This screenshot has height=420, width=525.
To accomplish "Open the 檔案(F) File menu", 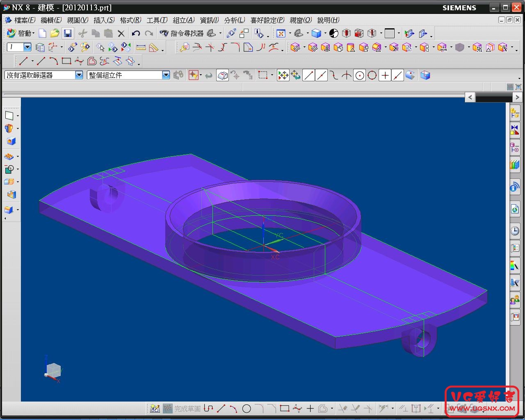I will pos(25,20).
